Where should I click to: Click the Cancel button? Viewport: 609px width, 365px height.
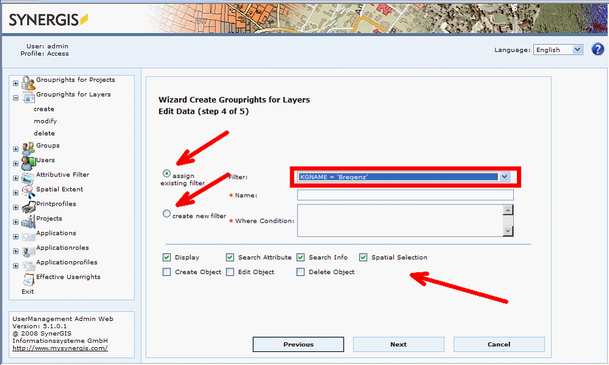point(499,344)
